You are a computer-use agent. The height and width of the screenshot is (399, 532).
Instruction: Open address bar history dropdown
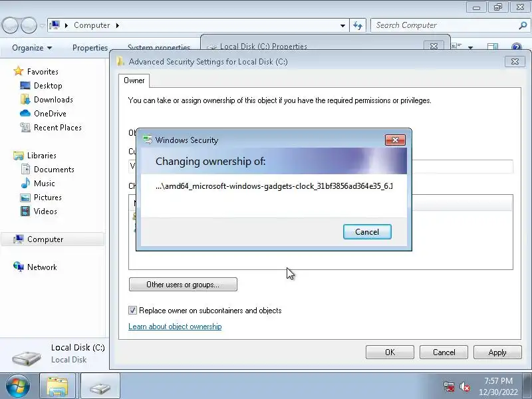(342, 25)
